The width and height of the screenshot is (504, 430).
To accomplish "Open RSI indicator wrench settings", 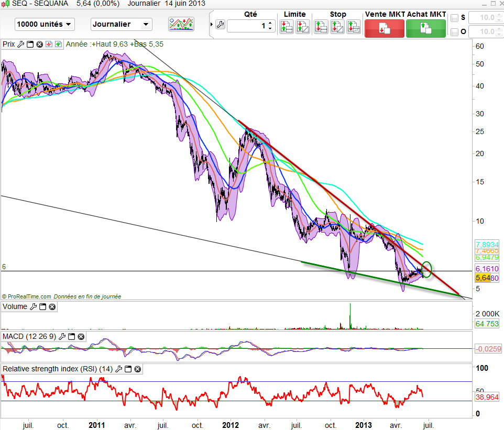I will (x=118, y=369).
